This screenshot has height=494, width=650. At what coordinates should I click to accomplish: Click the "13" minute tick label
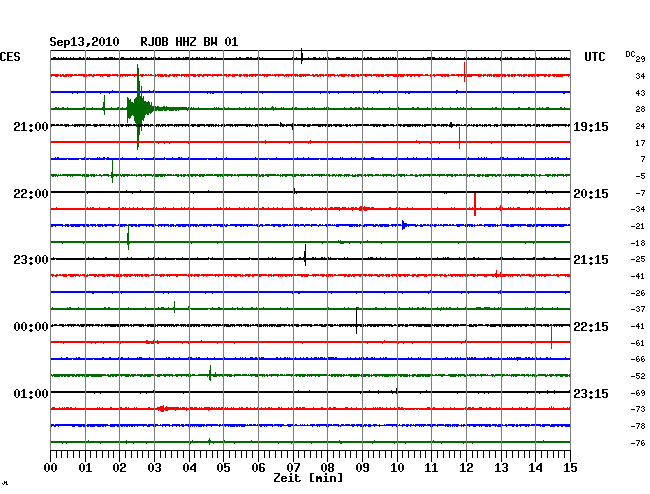coord(501,467)
